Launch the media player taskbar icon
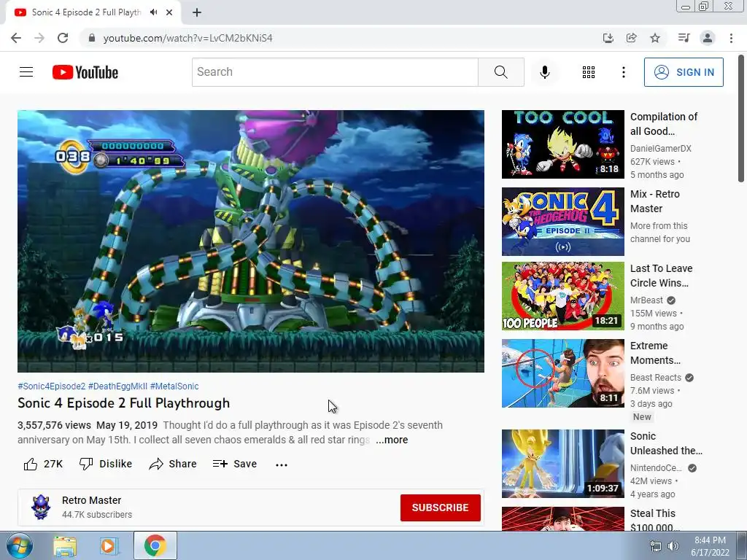Viewport: 747px width, 560px height. tap(109, 546)
